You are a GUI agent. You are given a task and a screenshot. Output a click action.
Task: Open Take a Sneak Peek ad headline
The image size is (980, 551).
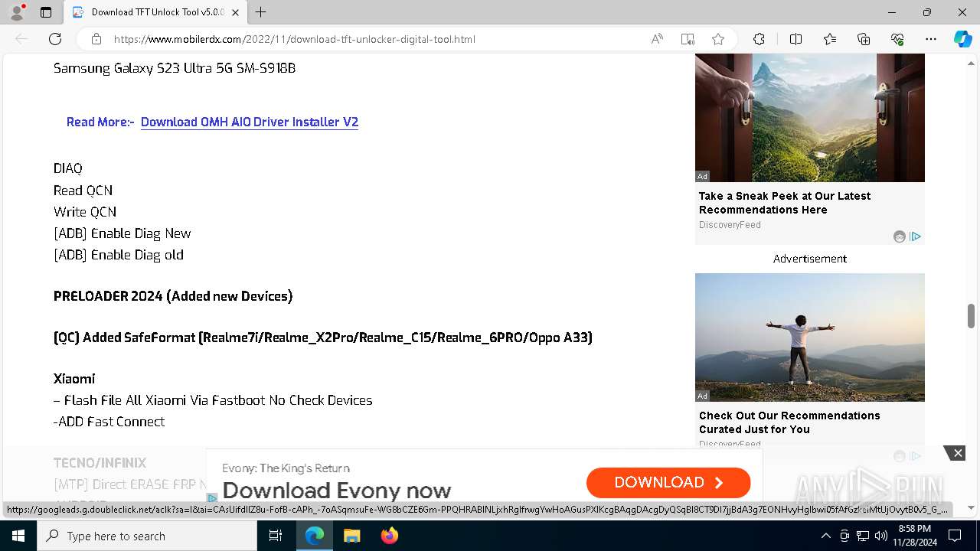click(785, 203)
